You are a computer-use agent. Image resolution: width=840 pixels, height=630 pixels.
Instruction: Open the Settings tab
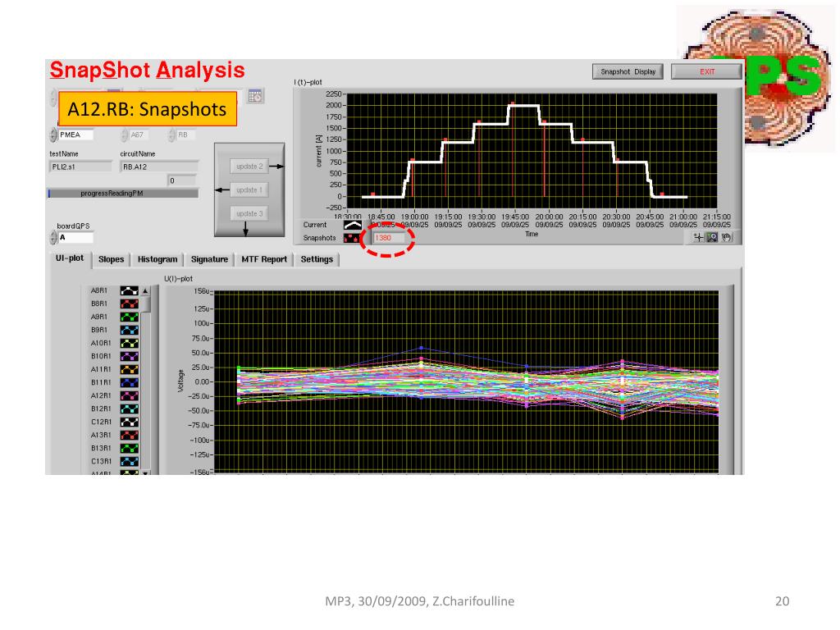pyautogui.click(x=317, y=259)
